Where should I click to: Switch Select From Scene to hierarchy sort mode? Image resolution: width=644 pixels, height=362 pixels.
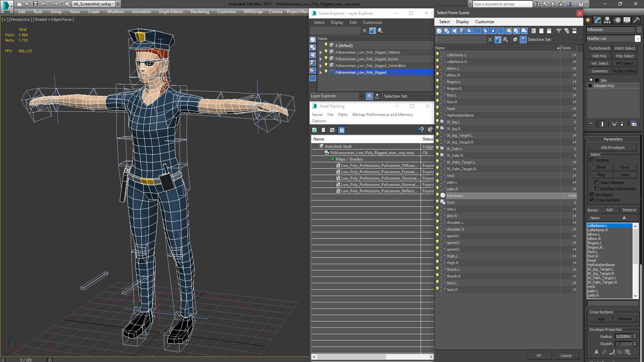click(x=523, y=40)
